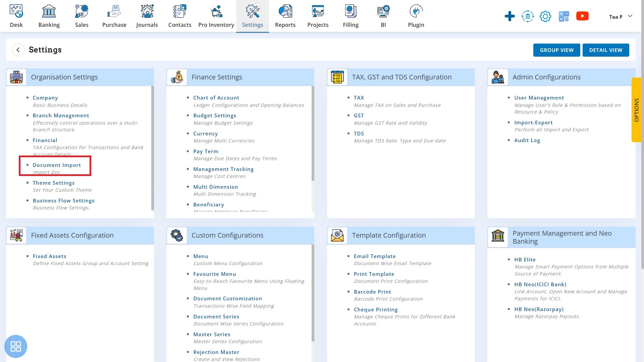This screenshot has height=362, width=644.
Task: Click the Fixed Assets Configuration icon
Action: [x=16, y=235]
